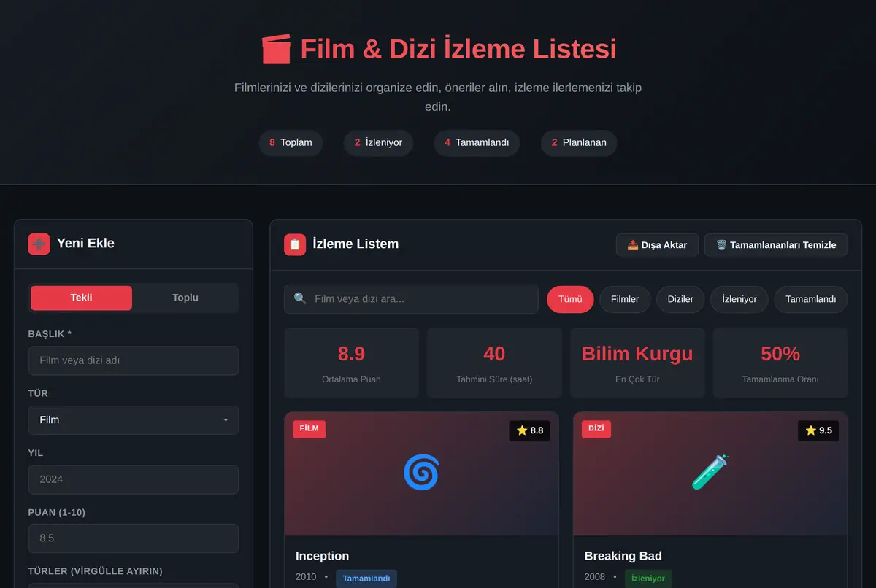Switch to the Tekli entry tab
876x588 pixels.
point(81,298)
